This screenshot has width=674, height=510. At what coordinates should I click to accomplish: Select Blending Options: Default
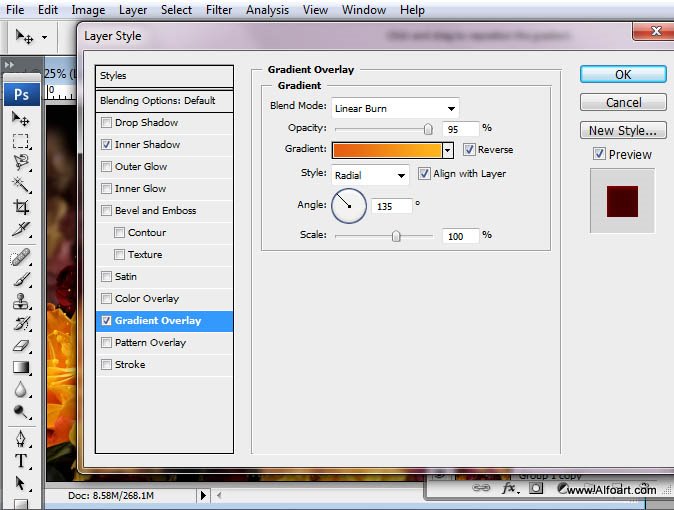coord(164,101)
